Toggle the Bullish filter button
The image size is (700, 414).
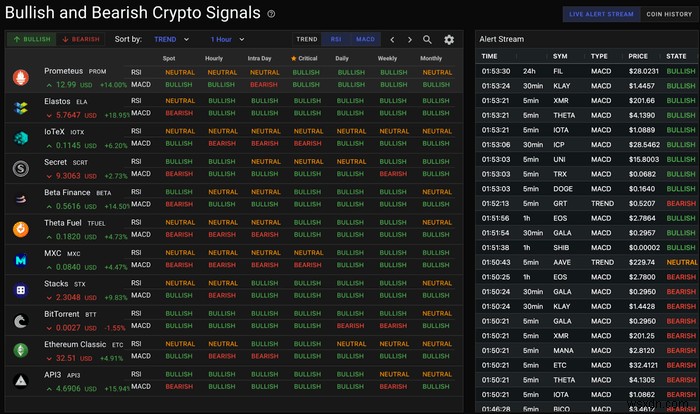(32, 39)
